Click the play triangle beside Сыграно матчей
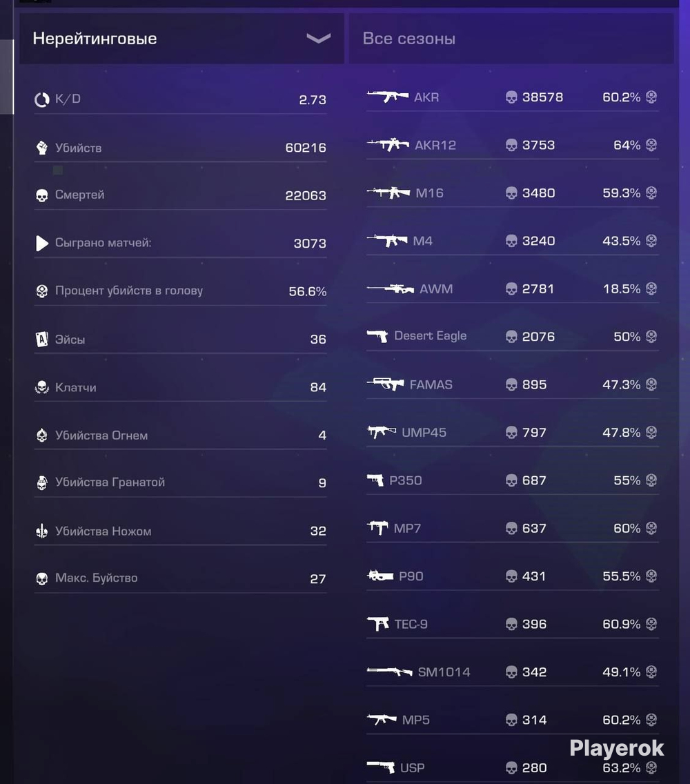Viewport: 690px width, 784px height. click(42, 244)
